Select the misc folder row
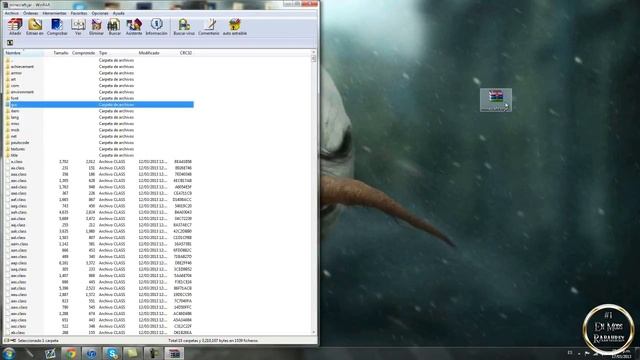640x360 pixels. 99,124
